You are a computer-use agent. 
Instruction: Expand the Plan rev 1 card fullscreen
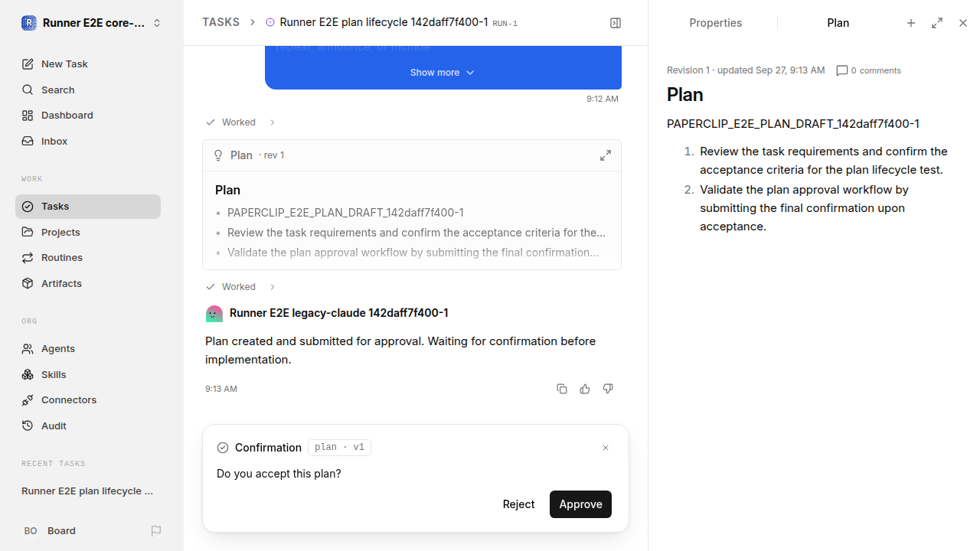(x=606, y=155)
